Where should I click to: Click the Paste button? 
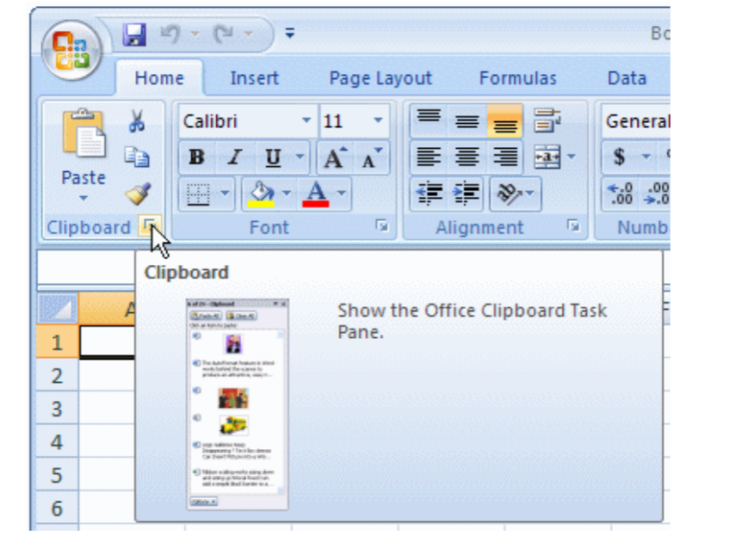[83, 155]
